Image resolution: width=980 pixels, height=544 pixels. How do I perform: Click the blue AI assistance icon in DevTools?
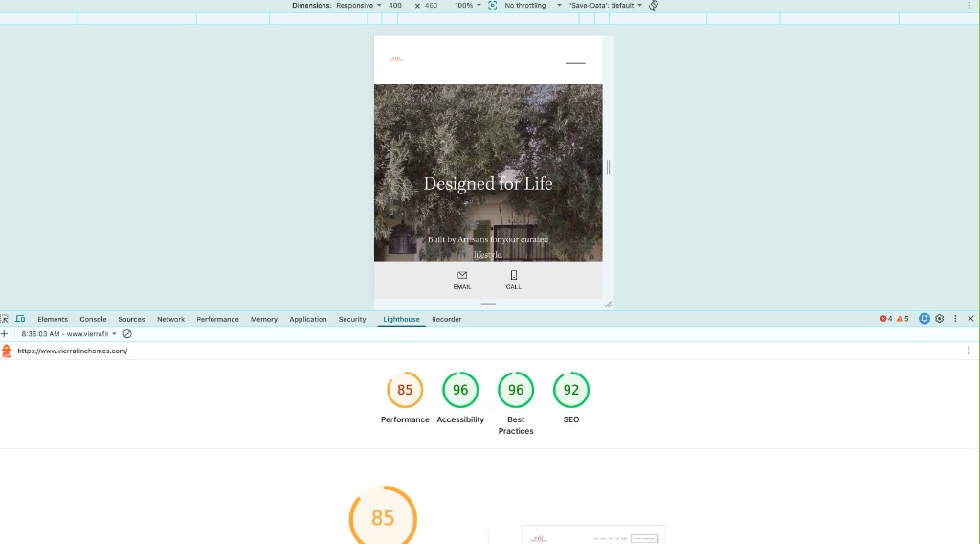coord(924,319)
